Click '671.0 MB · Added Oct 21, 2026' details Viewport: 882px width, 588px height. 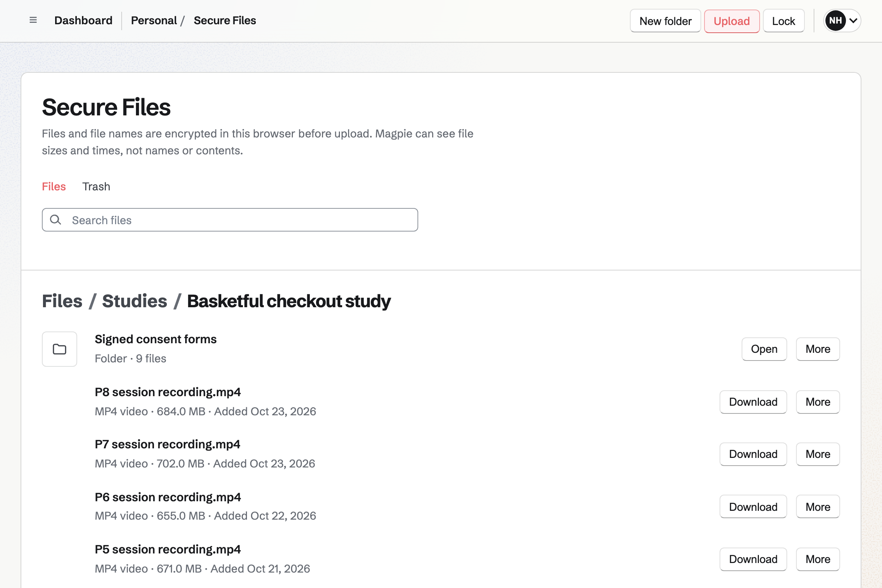[233, 569]
